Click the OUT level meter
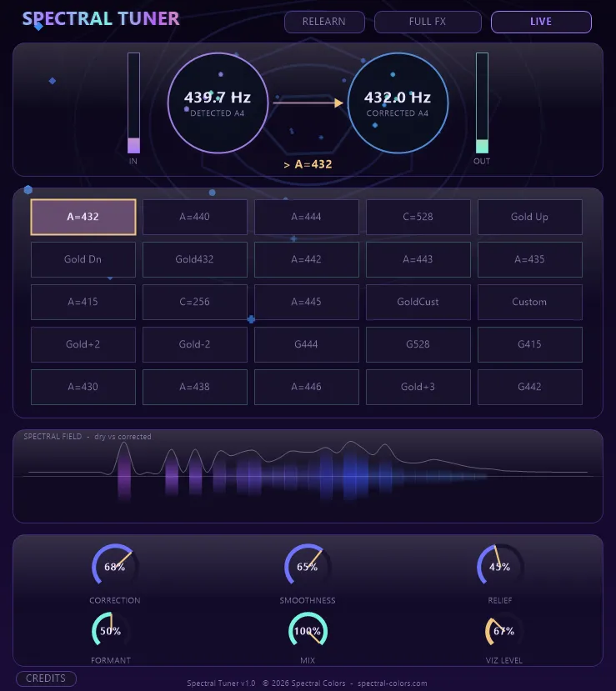 click(482, 103)
